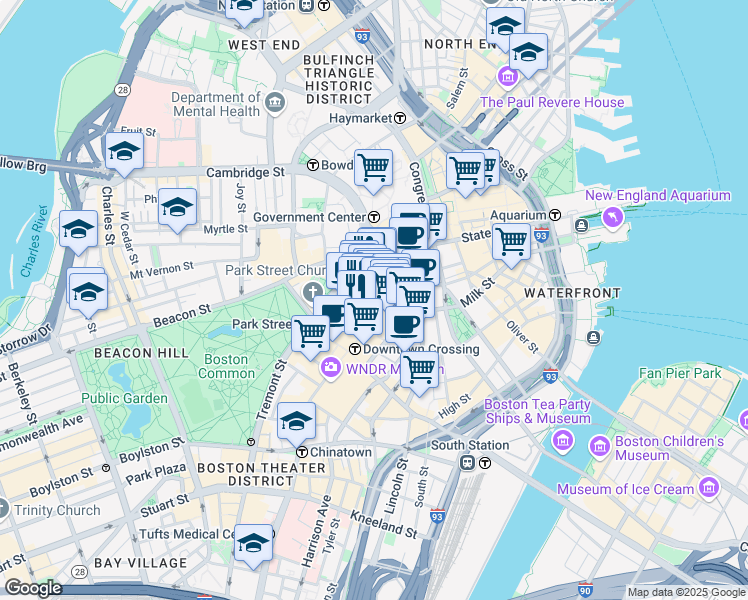This screenshot has height=600, width=748.
Task: Select the school marker near Myrtle St
Action: click(x=177, y=208)
